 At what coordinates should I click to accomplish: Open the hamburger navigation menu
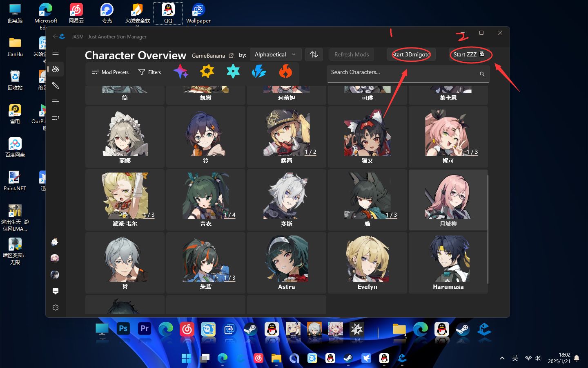56,53
